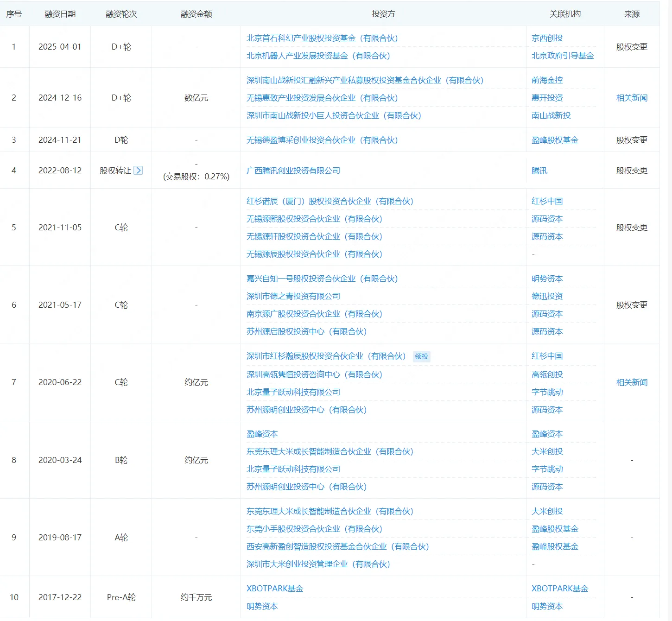
Task: Click the 京西创投 institution link
Action: (x=547, y=38)
